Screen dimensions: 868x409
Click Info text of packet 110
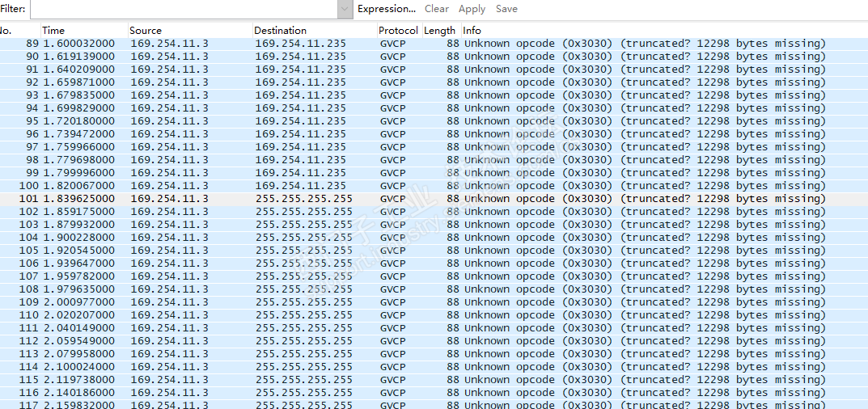click(x=645, y=315)
